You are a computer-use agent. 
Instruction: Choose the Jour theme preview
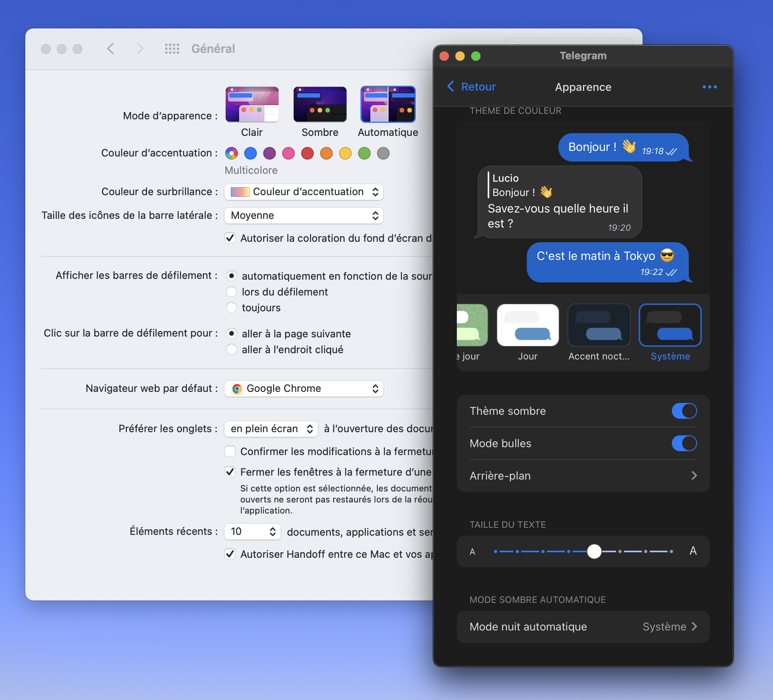point(528,325)
